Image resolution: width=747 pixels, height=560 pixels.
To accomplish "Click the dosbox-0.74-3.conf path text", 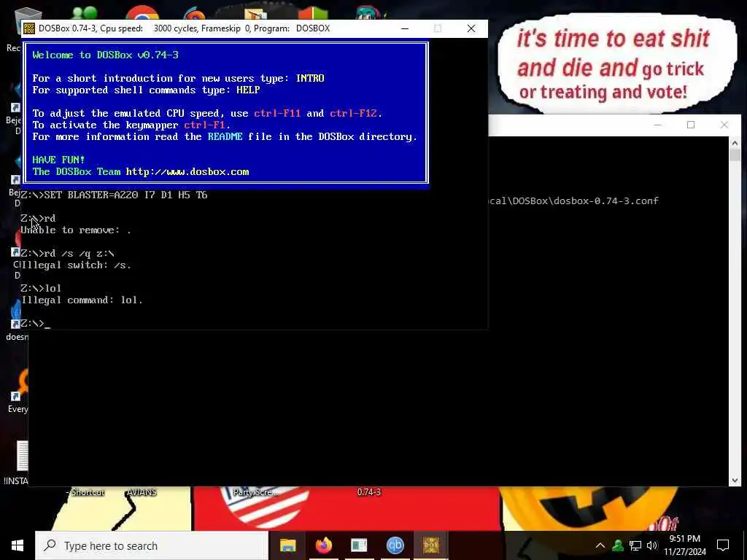I will coord(573,201).
